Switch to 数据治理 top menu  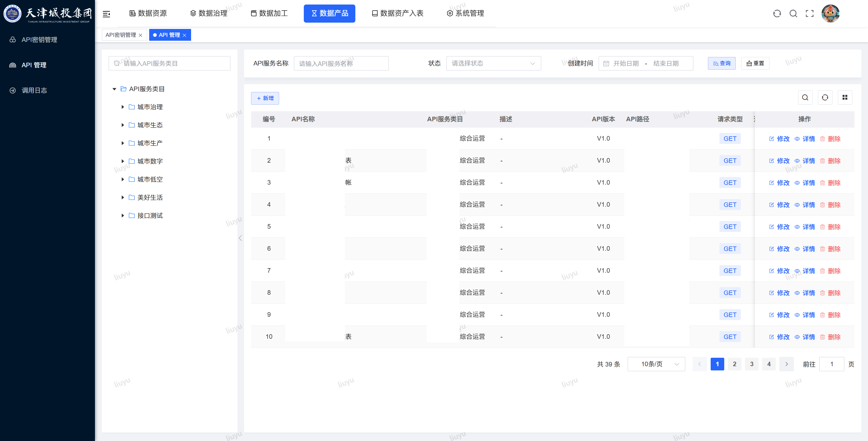pos(209,14)
